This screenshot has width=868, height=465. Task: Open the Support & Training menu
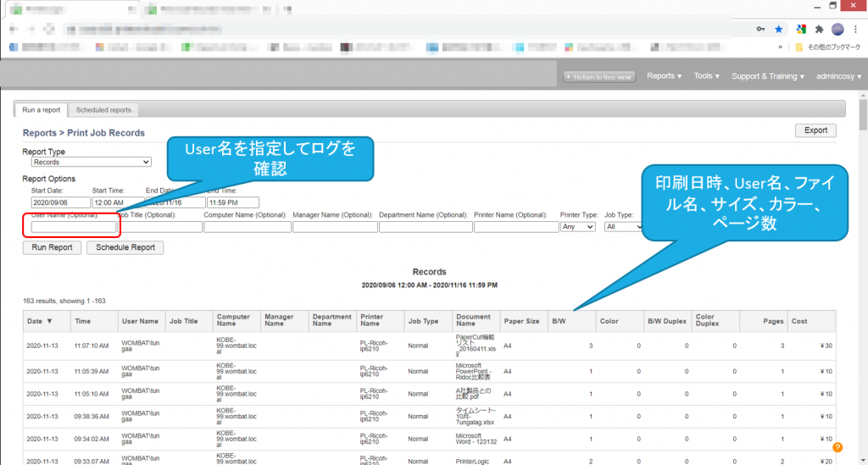click(x=768, y=76)
